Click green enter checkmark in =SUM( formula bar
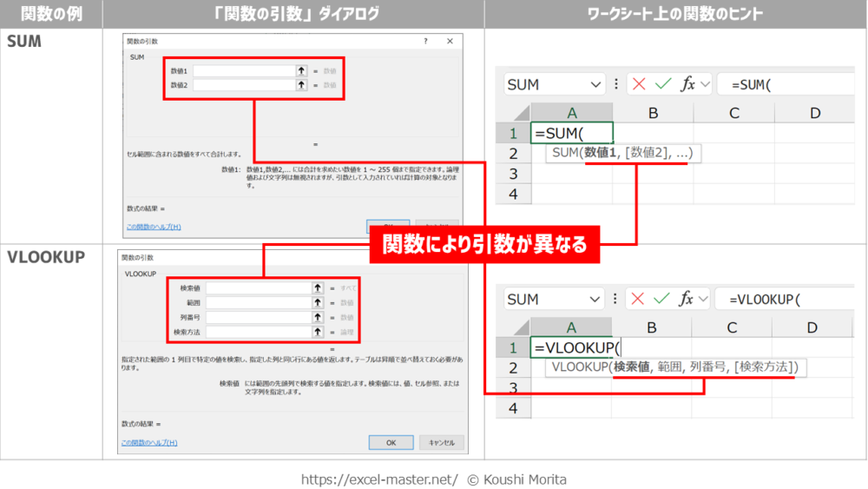 coord(663,84)
